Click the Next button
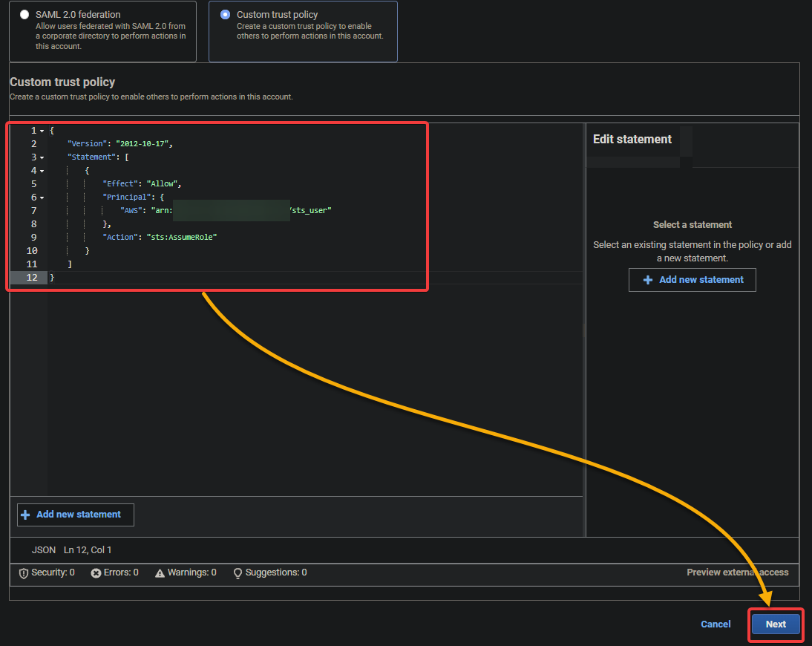The image size is (812, 646). [x=775, y=624]
